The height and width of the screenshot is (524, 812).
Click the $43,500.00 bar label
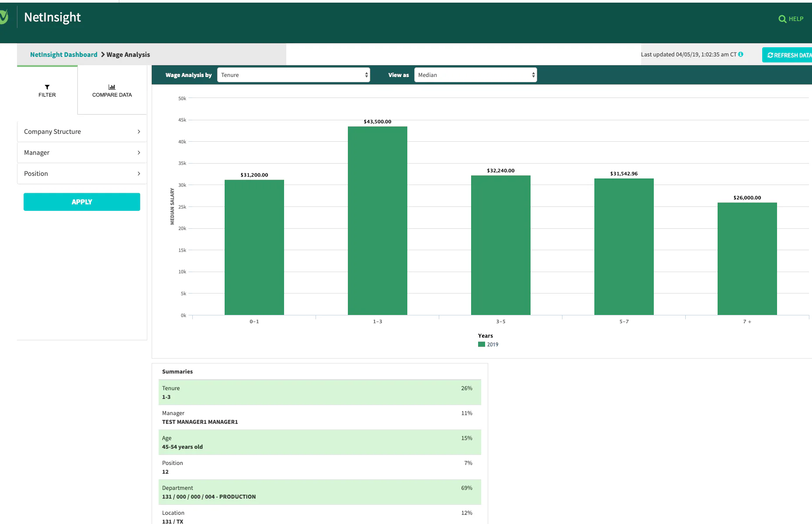pos(378,122)
